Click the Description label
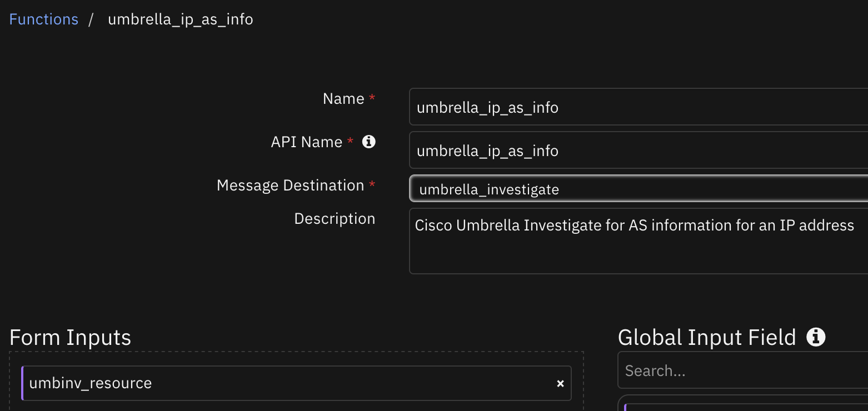868x411 pixels. click(335, 218)
